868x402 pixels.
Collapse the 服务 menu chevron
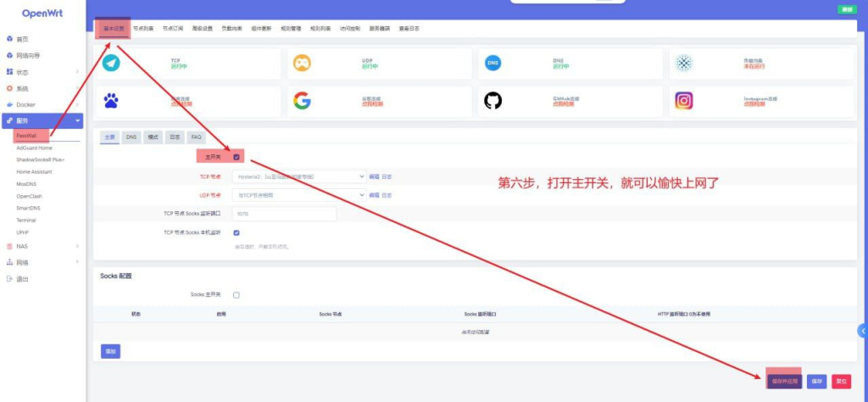(x=77, y=120)
